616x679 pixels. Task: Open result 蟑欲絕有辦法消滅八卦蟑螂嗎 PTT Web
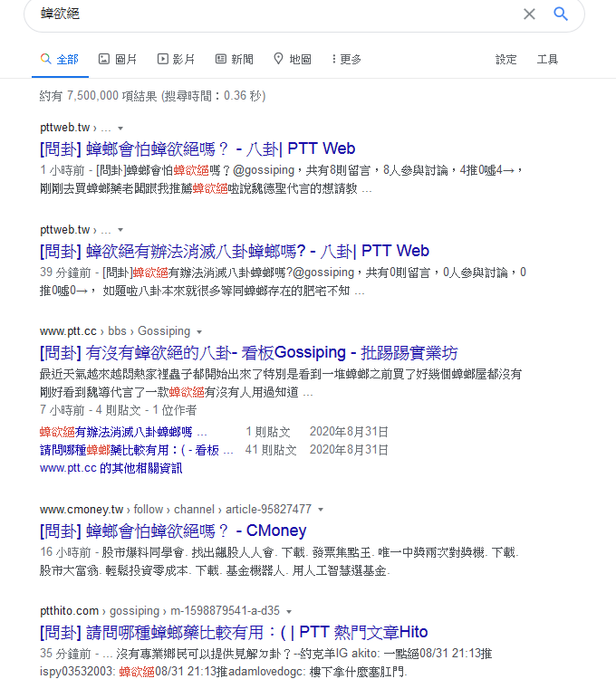click(x=235, y=251)
